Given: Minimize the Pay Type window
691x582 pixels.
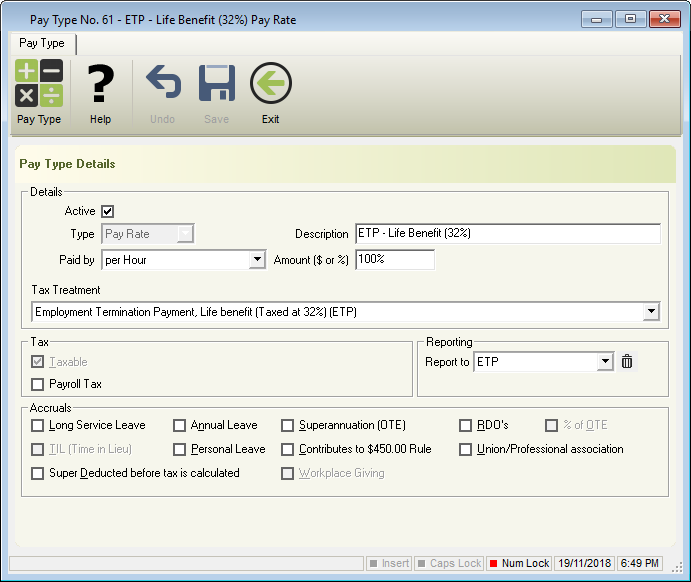Looking at the screenshot, I should pos(596,19).
